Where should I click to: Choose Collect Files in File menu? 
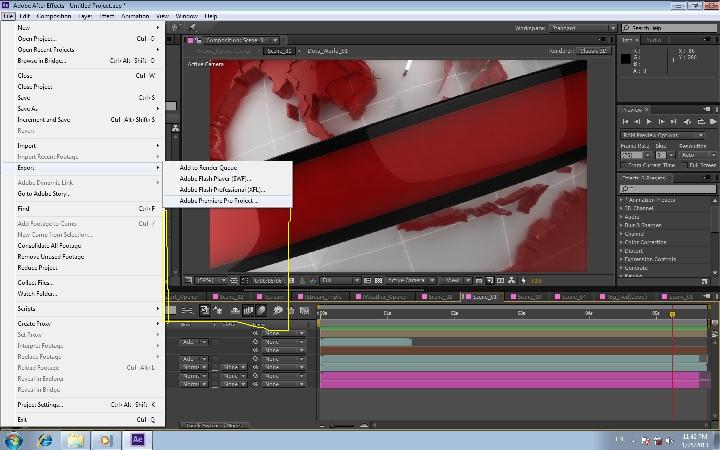point(83,283)
